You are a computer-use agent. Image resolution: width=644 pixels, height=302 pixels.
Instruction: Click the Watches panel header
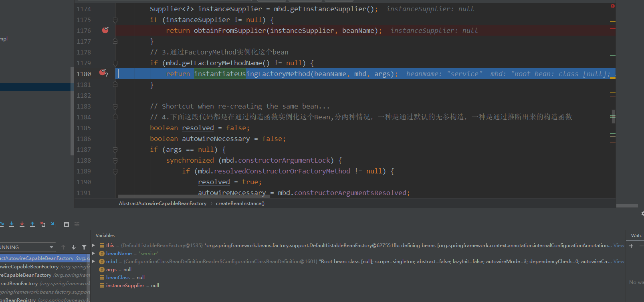[x=636, y=236]
